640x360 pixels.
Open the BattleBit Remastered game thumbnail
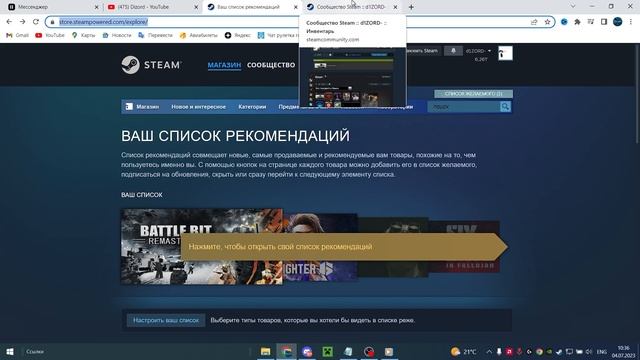tap(201, 247)
